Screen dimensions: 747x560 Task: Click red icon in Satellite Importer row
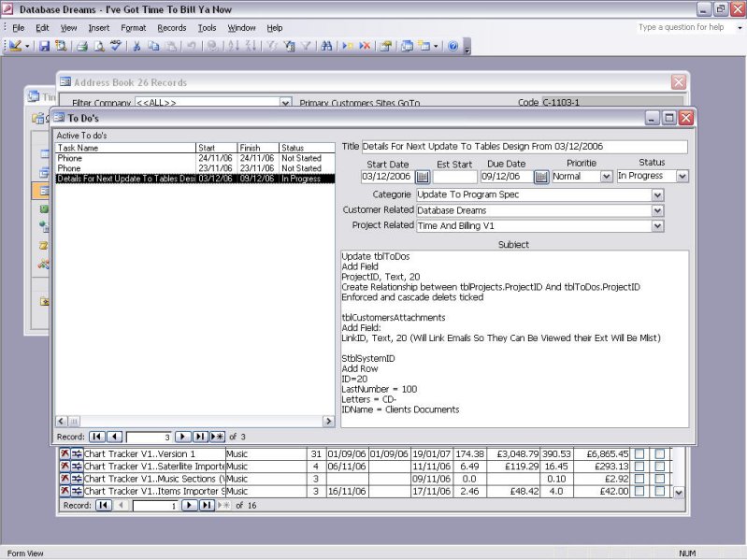pyautogui.click(x=65, y=467)
